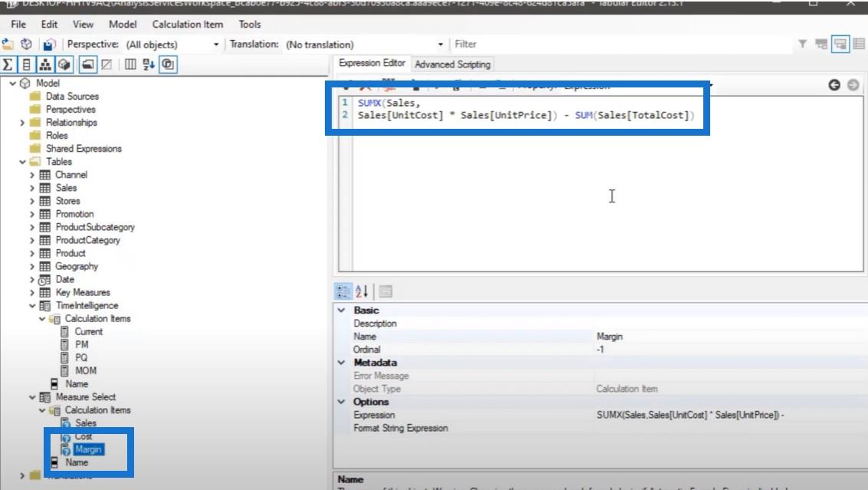The width and height of the screenshot is (868, 490).
Task: Select the ProductSubcategory table
Action: click(95, 227)
